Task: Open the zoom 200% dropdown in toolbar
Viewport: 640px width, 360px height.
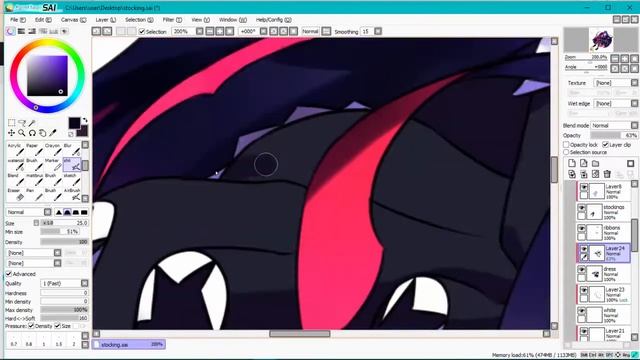Action: 200,31
